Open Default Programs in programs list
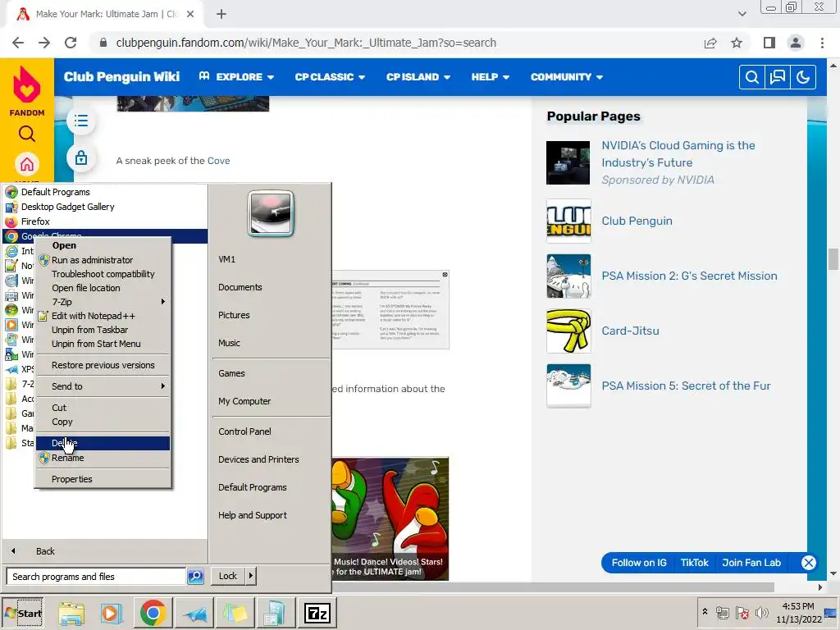Screen dimensions: 840x630 105,192
